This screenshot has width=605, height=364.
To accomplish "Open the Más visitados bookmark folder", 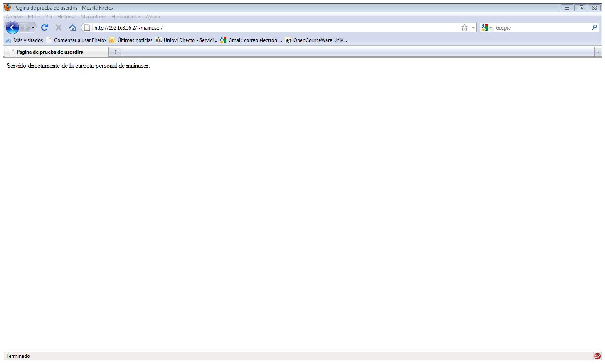I will [24, 40].
